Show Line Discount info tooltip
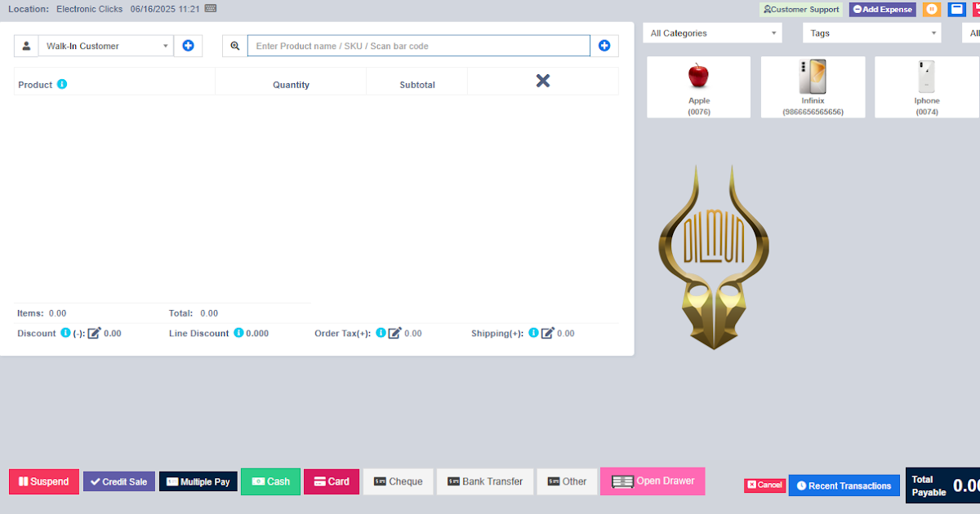Screen dimensions: 980x514 [x=238, y=333]
